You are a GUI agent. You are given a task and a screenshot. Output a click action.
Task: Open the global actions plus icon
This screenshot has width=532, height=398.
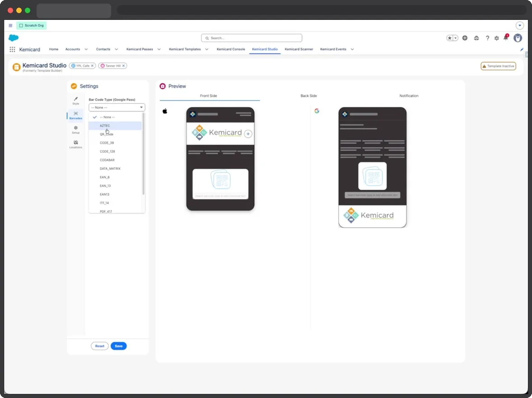[465, 38]
